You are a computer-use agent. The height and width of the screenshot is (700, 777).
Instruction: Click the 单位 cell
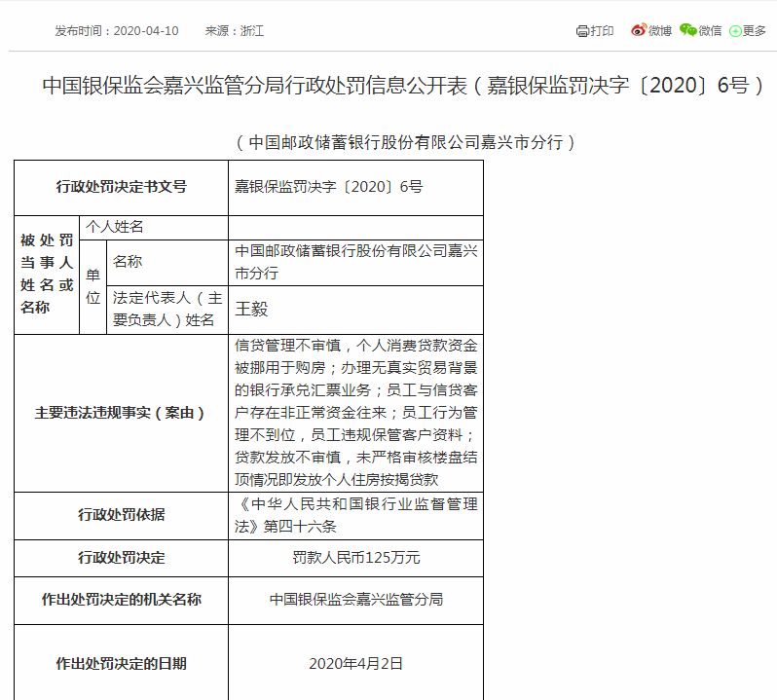pos(93,287)
